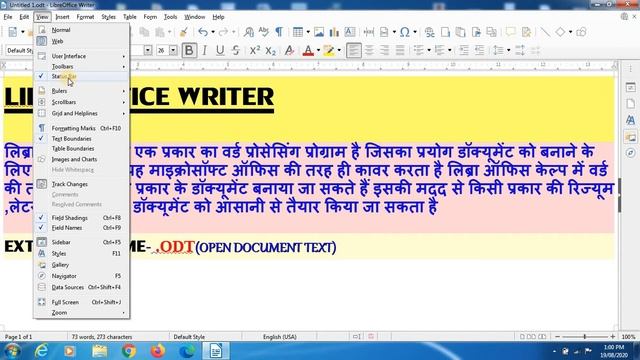Select Web view mode
Viewport: 640px width, 360px height.
(x=82, y=41)
